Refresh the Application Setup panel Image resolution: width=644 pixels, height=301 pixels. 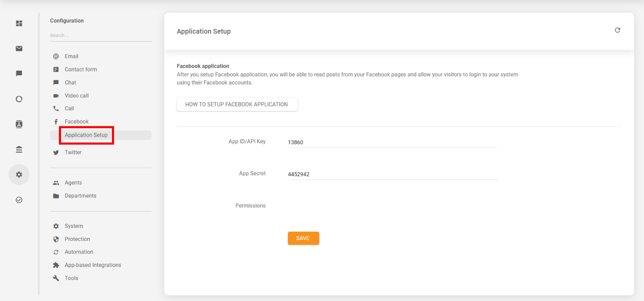(x=617, y=30)
